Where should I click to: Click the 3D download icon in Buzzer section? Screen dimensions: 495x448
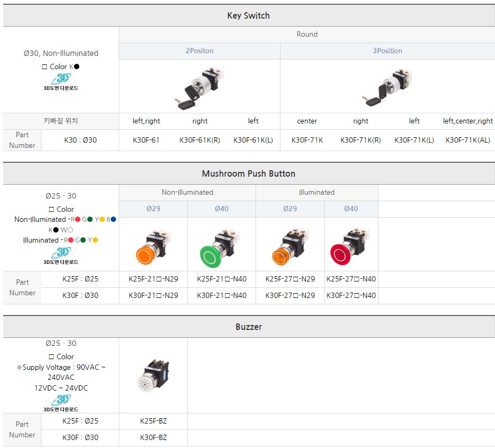pos(61,403)
